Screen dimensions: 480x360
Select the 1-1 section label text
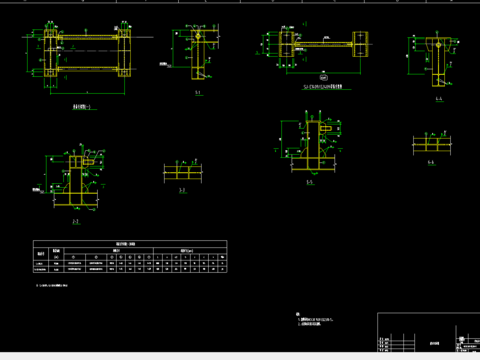[x=198, y=93]
